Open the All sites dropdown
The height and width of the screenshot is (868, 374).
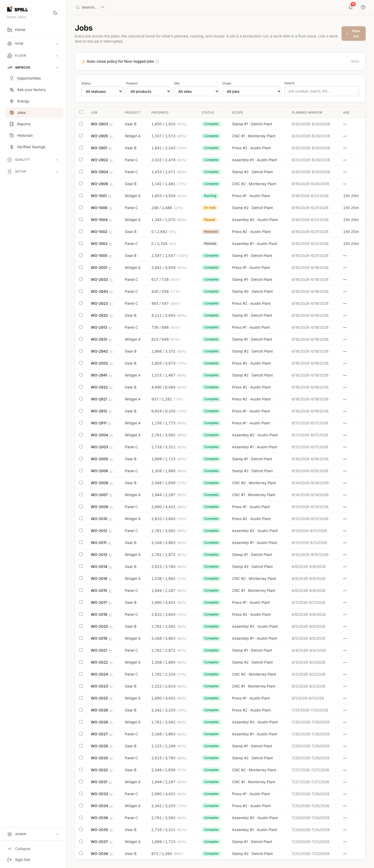point(196,91)
